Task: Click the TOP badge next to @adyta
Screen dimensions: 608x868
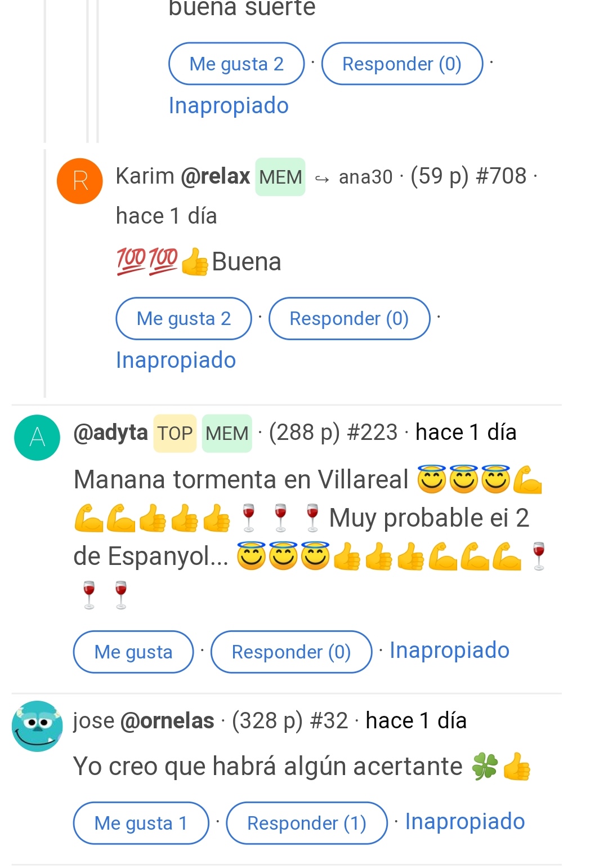Action: (x=175, y=433)
